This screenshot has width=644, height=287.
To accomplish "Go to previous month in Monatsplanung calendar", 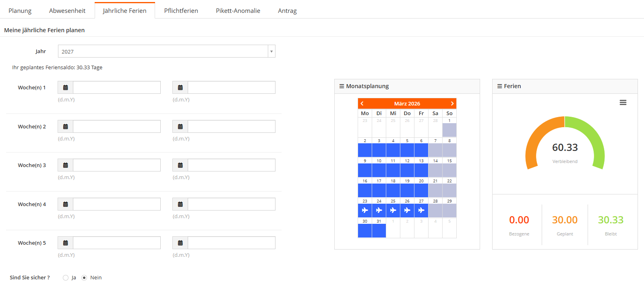I will [x=362, y=103].
